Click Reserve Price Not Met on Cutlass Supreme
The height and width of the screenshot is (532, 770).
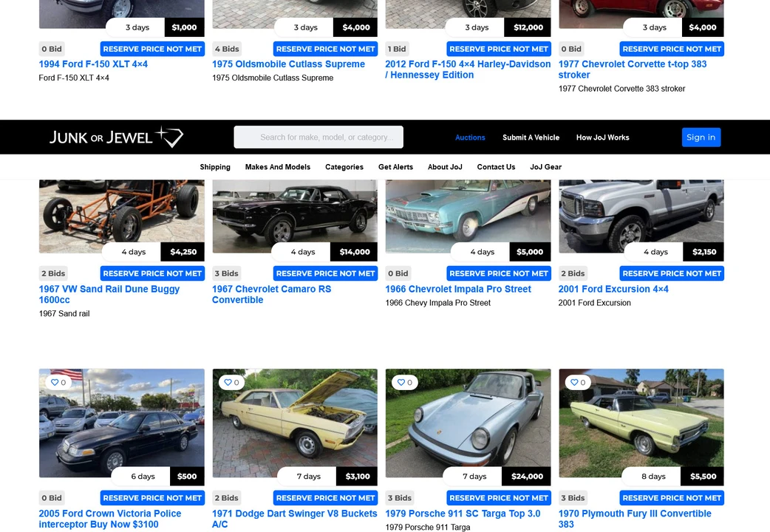coord(326,49)
